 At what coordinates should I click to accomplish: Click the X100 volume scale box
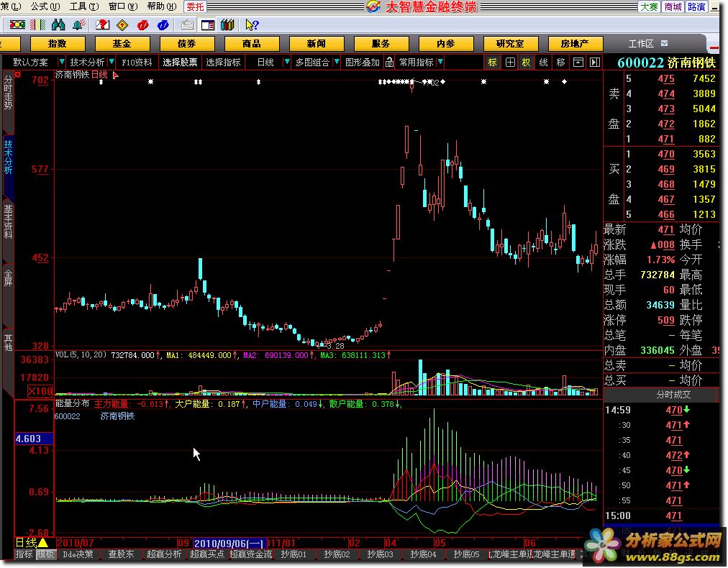(40, 390)
